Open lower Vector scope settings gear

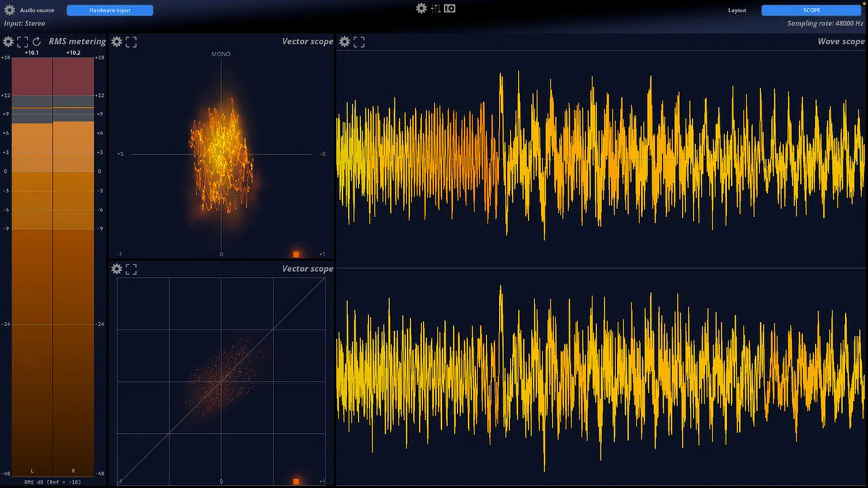pos(116,269)
